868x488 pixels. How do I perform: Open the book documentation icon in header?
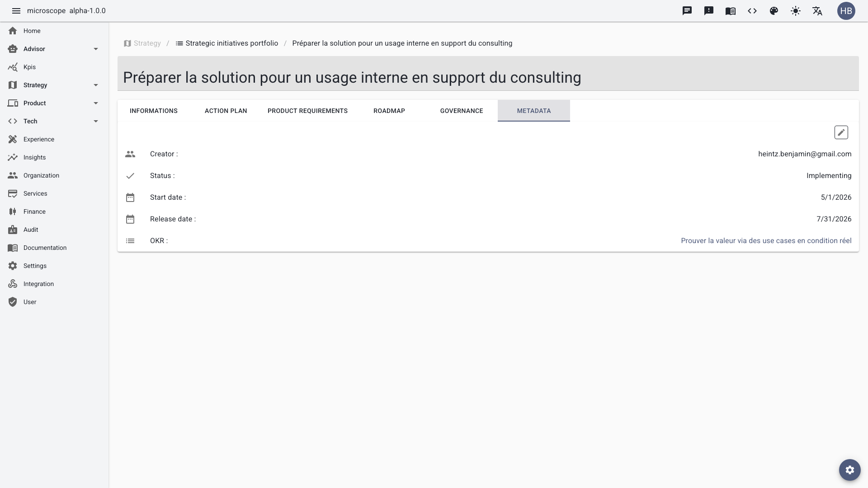click(x=731, y=11)
